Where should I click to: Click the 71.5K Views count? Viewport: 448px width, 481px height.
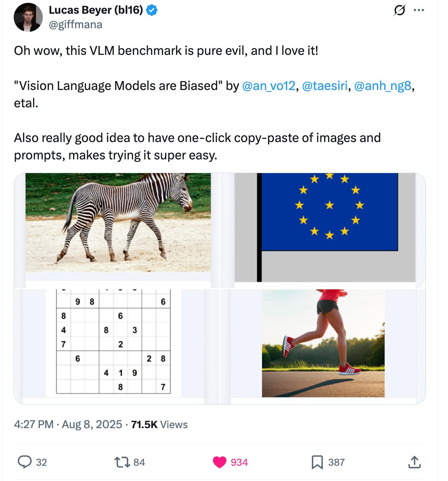pyautogui.click(x=159, y=425)
